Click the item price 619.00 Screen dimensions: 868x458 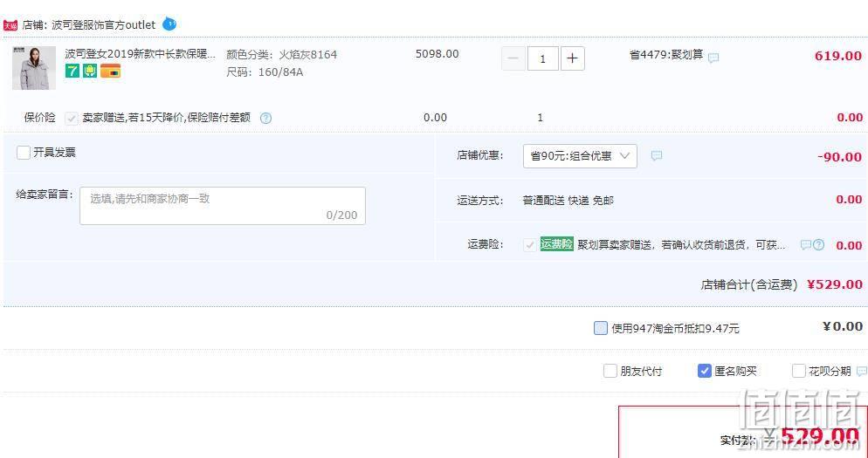point(838,56)
